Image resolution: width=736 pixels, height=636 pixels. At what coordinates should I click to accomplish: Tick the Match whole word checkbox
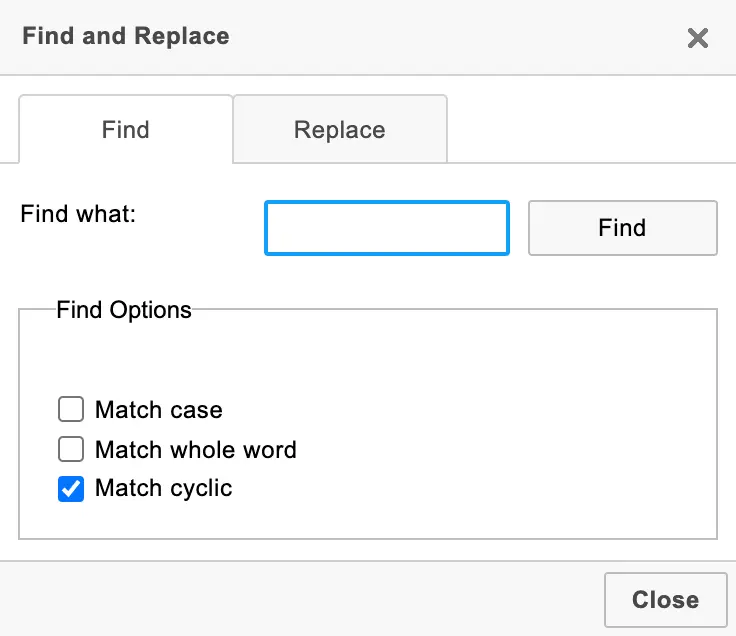[x=71, y=449]
